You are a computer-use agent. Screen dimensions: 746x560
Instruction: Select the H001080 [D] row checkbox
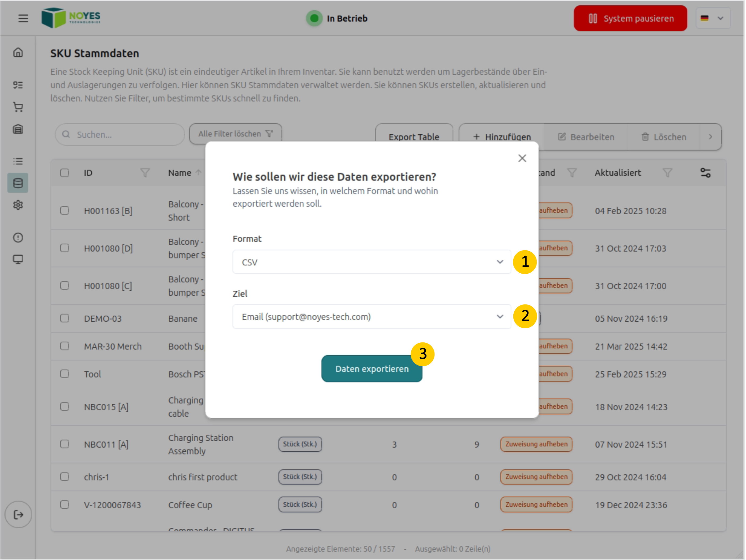[x=65, y=248]
